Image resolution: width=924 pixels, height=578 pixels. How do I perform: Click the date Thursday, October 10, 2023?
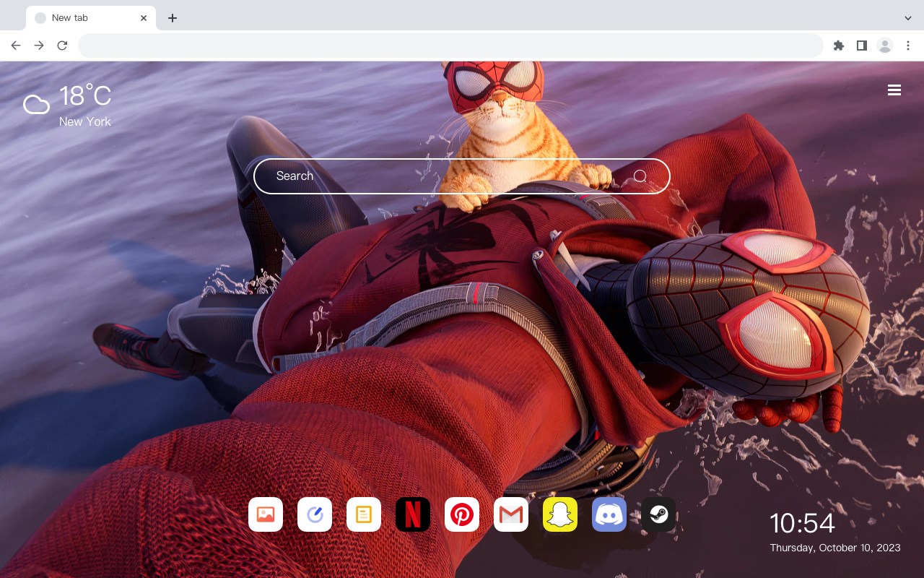click(835, 548)
